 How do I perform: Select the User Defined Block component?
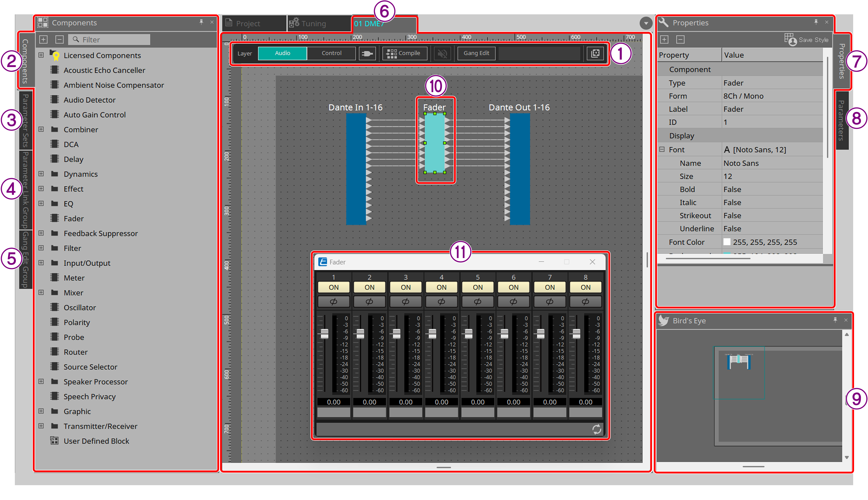[x=96, y=441]
